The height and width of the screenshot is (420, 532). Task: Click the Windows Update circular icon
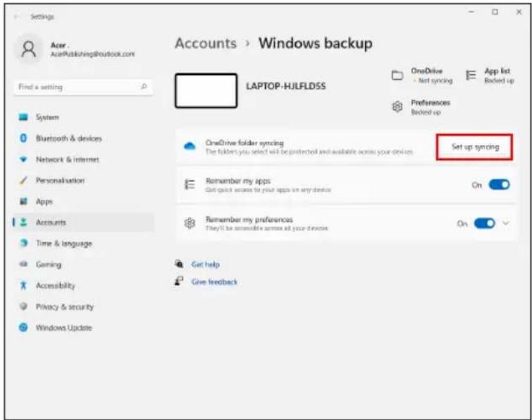click(x=23, y=327)
